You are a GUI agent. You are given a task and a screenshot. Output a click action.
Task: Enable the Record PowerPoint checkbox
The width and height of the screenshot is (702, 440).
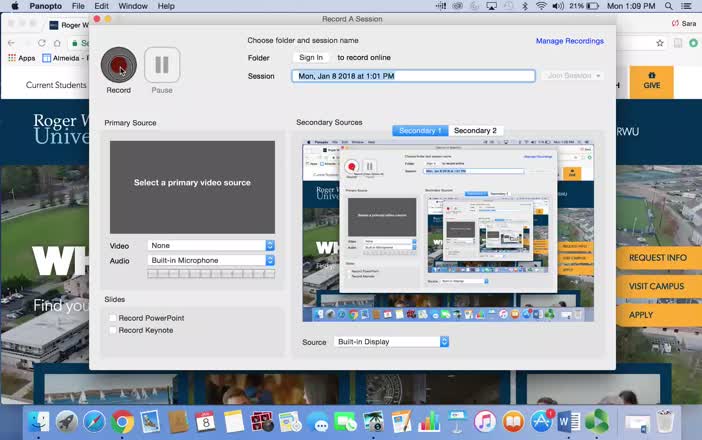[113, 318]
